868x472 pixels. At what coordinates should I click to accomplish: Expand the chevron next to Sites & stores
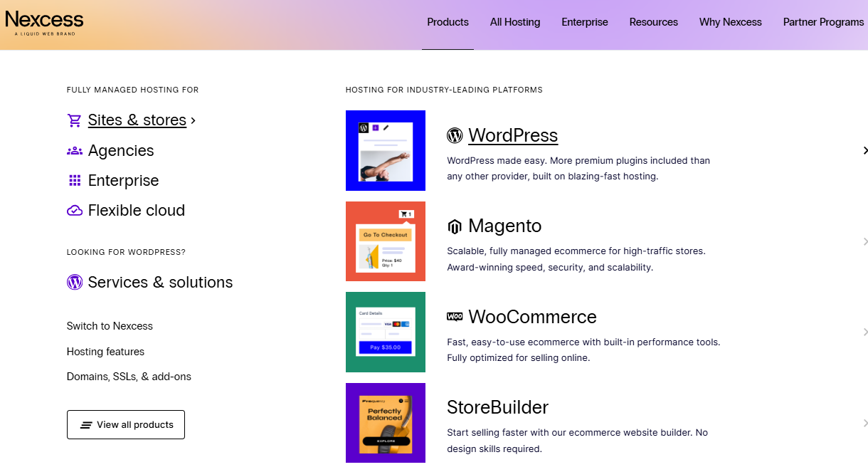coord(194,121)
